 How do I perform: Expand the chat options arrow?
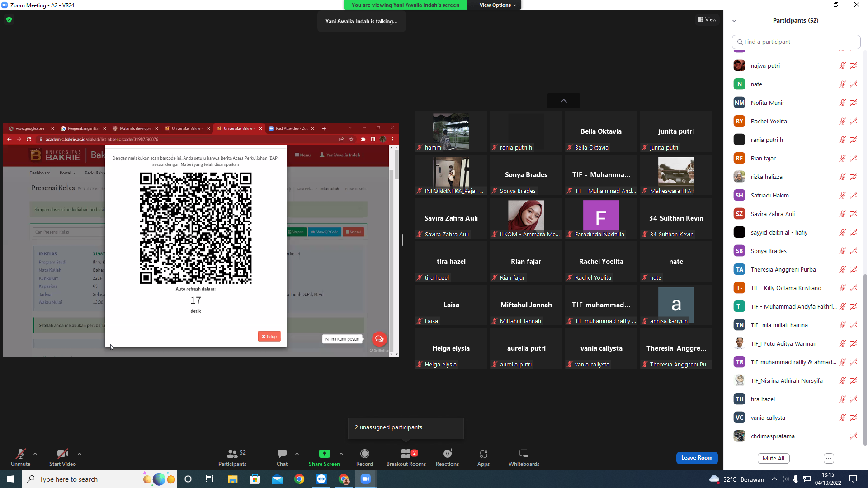(297, 454)
